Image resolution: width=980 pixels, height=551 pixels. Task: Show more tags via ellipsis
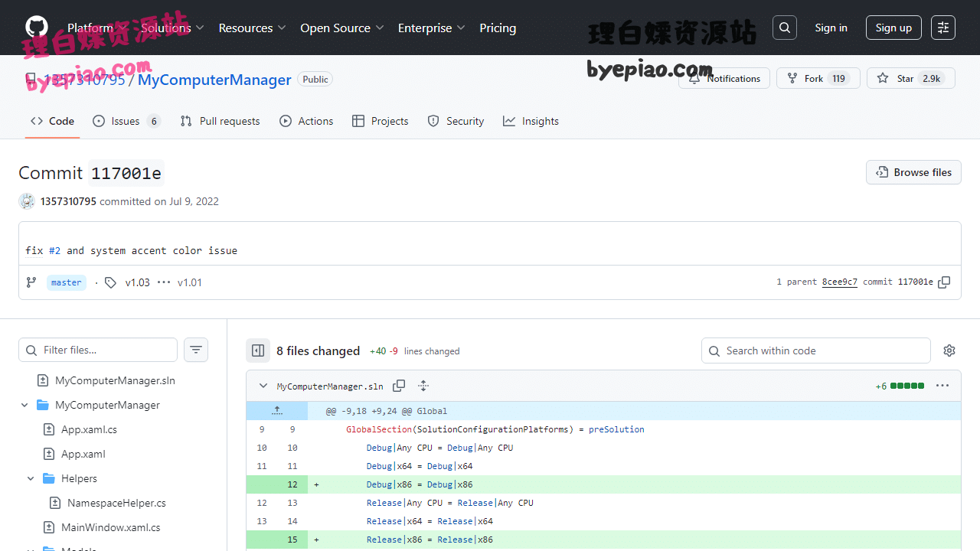click(164, 282)
